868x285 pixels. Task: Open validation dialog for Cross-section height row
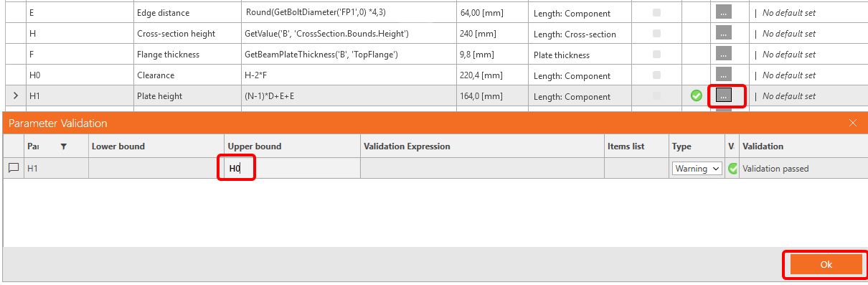click(x=724, y=33)
